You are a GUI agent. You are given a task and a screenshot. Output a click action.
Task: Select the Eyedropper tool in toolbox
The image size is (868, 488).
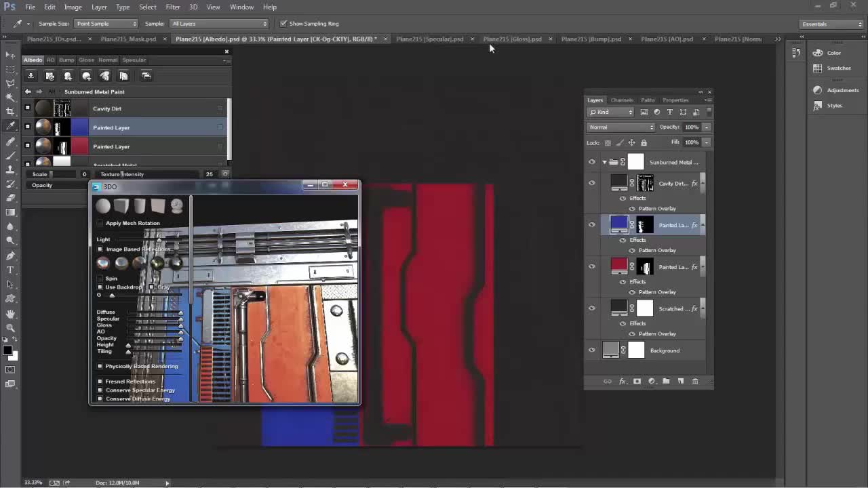10,126
